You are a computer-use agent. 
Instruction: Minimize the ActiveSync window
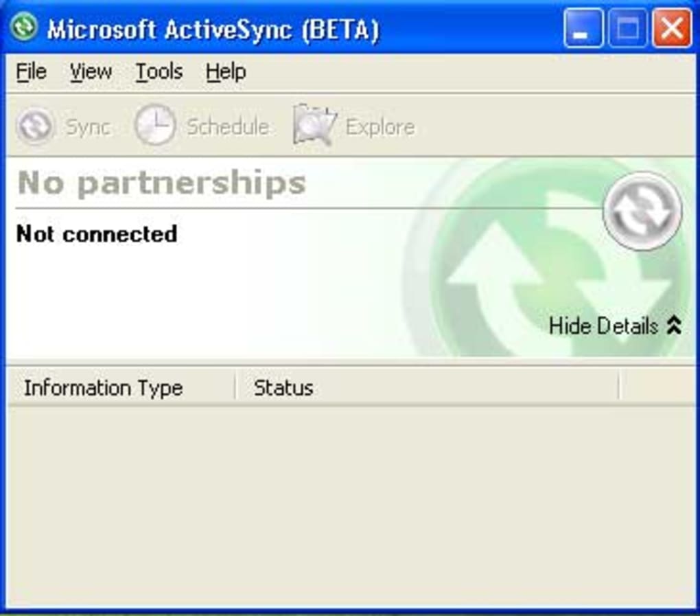pos(583,29)
